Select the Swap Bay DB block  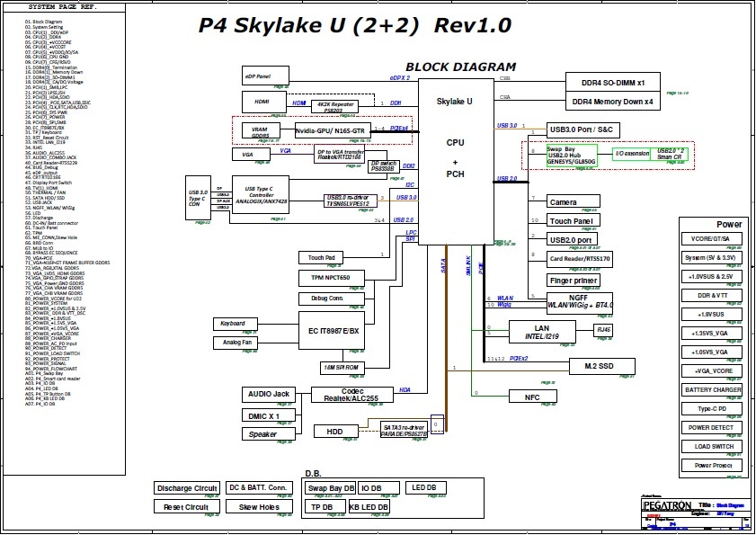(x=330, y=487)
